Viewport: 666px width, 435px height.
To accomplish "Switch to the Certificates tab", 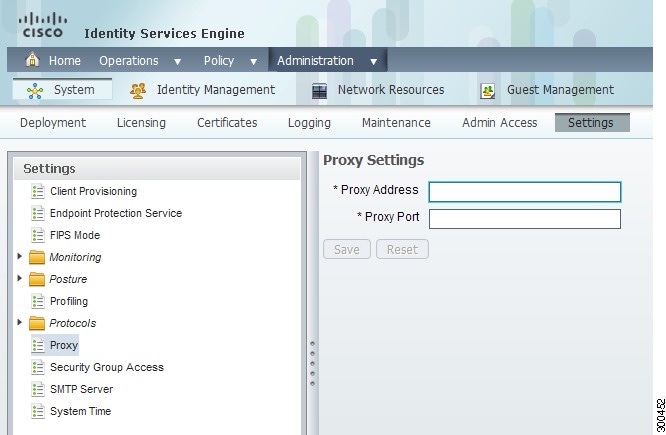I will [x=227, y=123].
